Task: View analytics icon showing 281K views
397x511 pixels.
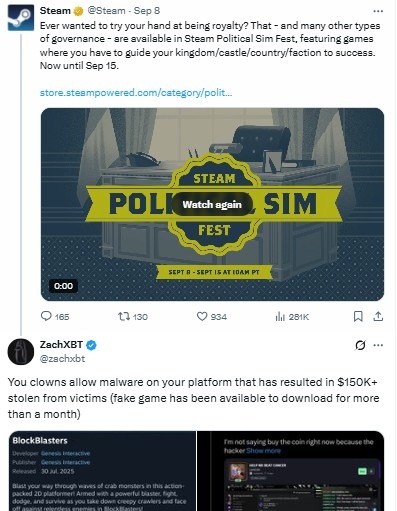Action: tap(280, 316)
